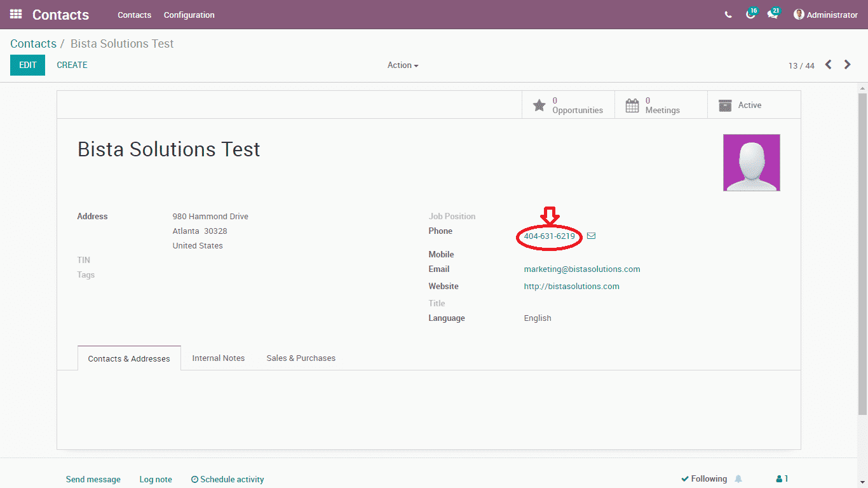Open the Administrator user menu
This screenshot has width=868, height=488.
click(x=825, y=15)
